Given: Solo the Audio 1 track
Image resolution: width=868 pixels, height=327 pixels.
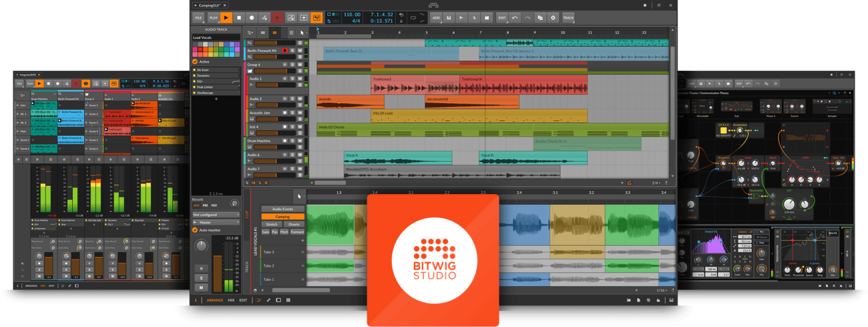Looking at the screenshot, I should [x=292, y=79].
